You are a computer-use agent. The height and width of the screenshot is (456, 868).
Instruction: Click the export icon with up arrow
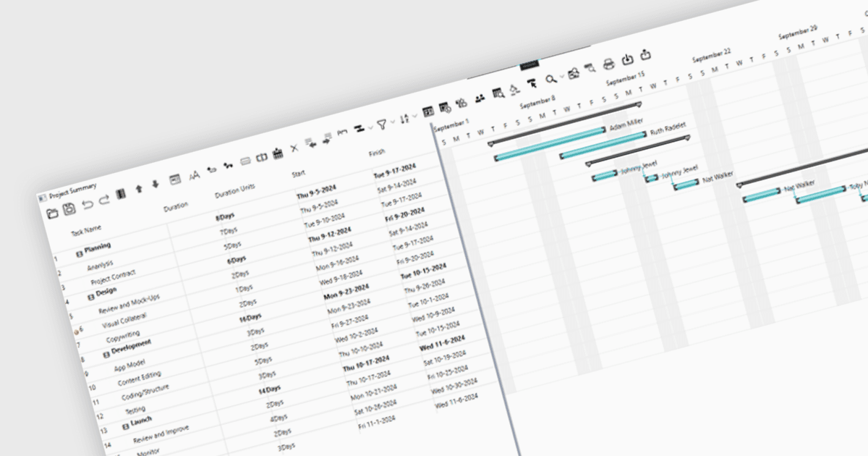click(x=646, y=54)
